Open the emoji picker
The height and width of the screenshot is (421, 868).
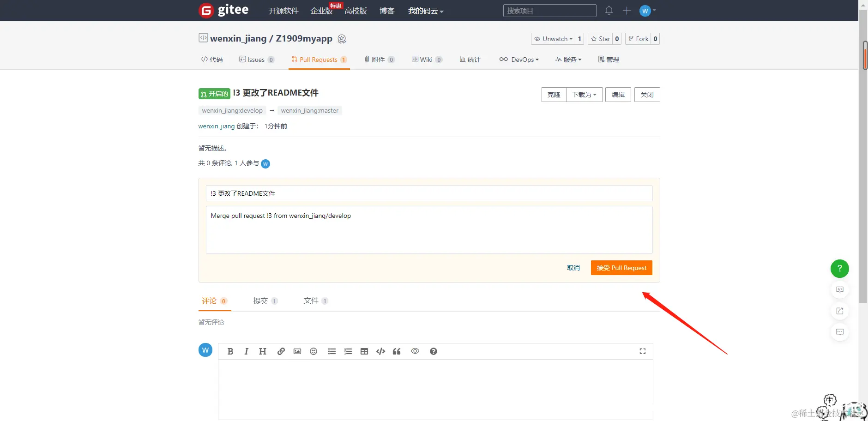(313, 351)
